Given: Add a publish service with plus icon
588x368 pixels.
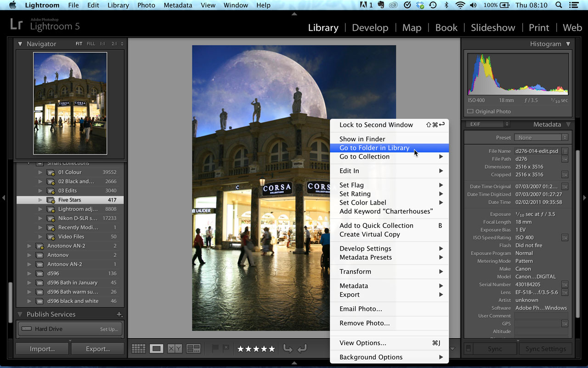Looking at the screenshot, I should pyautogui.click(x=119, y=314).
